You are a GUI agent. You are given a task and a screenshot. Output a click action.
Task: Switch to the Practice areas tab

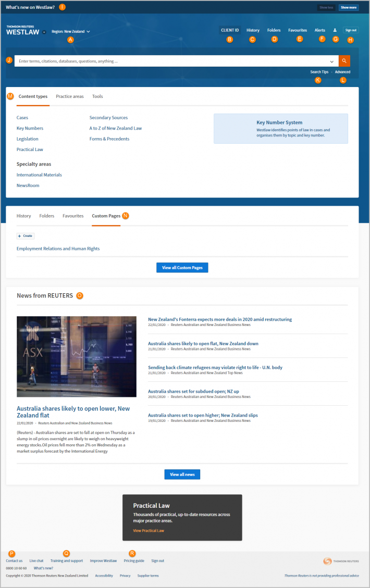[70, 96]
